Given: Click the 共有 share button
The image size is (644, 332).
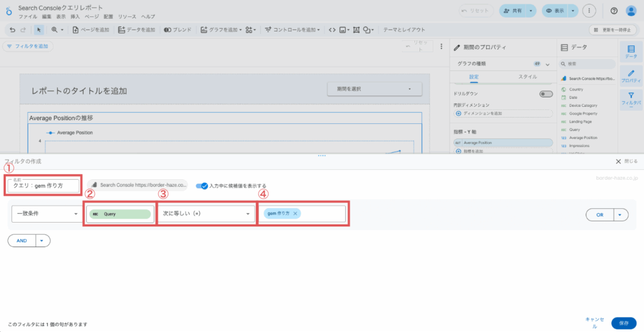Looking at the screenshot, I should click(513, 11).
